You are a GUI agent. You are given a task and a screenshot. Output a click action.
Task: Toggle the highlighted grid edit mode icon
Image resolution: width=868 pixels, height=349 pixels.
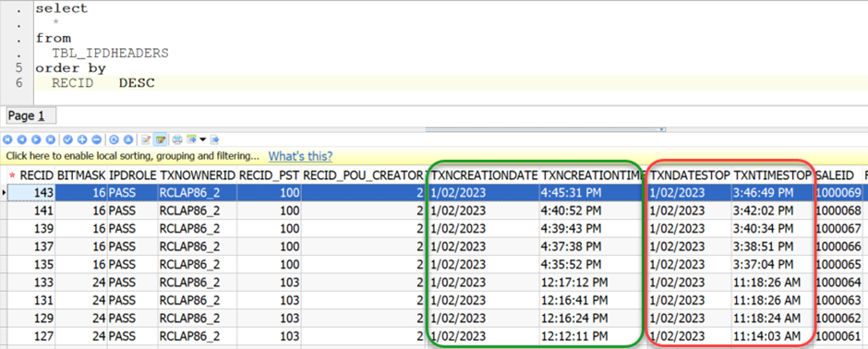(x=161, y=139)
